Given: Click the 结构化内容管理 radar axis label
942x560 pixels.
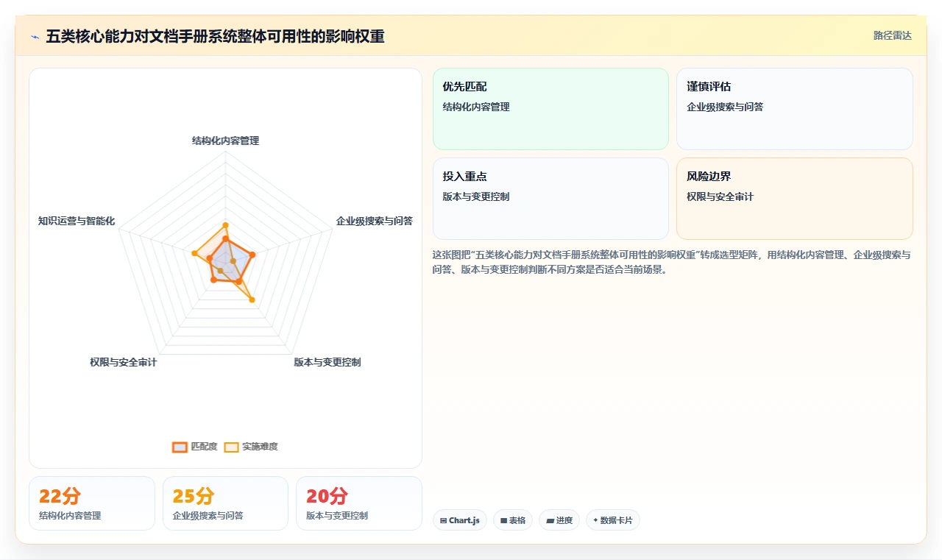Looking at the screenshot, I should click(x=225, y=141).
